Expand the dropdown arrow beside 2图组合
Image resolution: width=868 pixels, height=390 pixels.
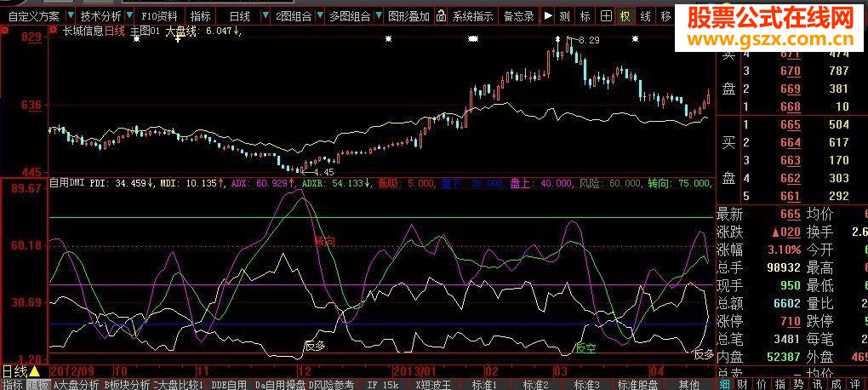[x=320, y=15]
